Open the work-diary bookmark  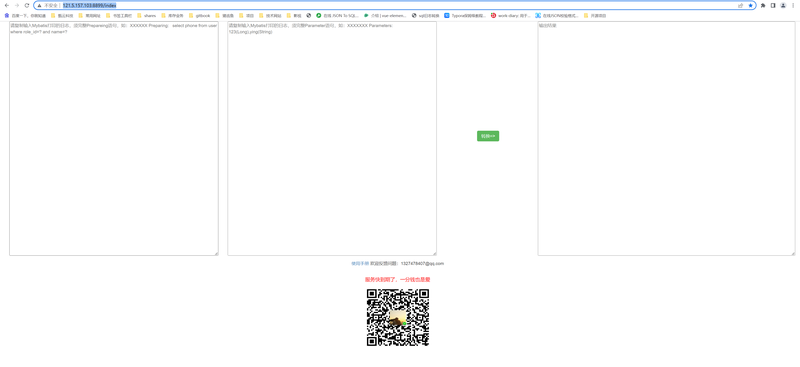511,16
